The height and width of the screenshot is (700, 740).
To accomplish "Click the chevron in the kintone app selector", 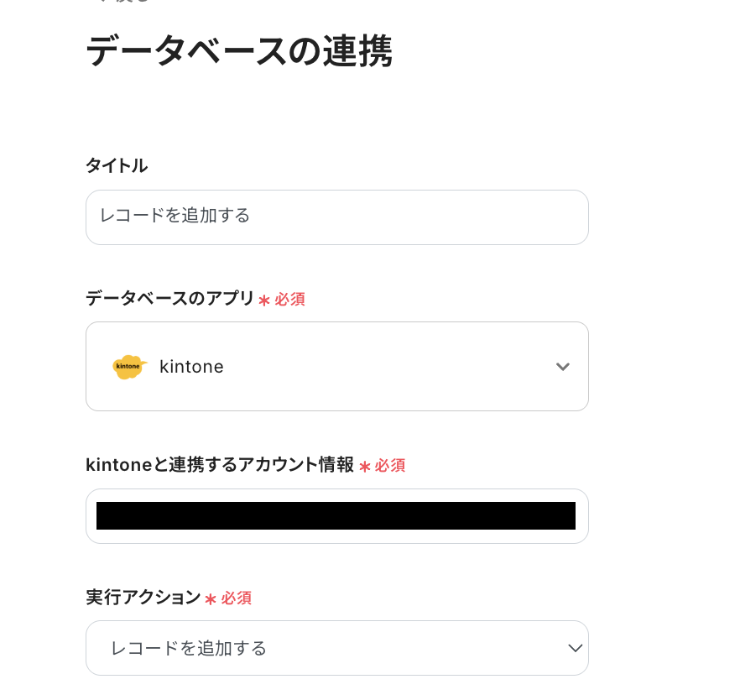I will (563, 367).
